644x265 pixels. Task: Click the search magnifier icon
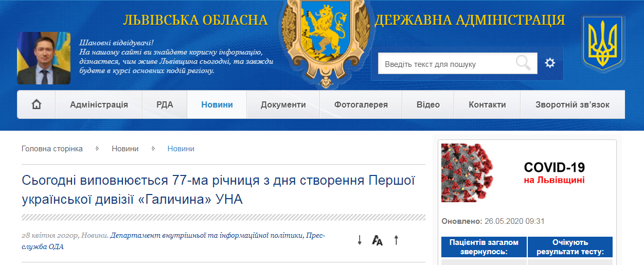click(x=523, y=63)
